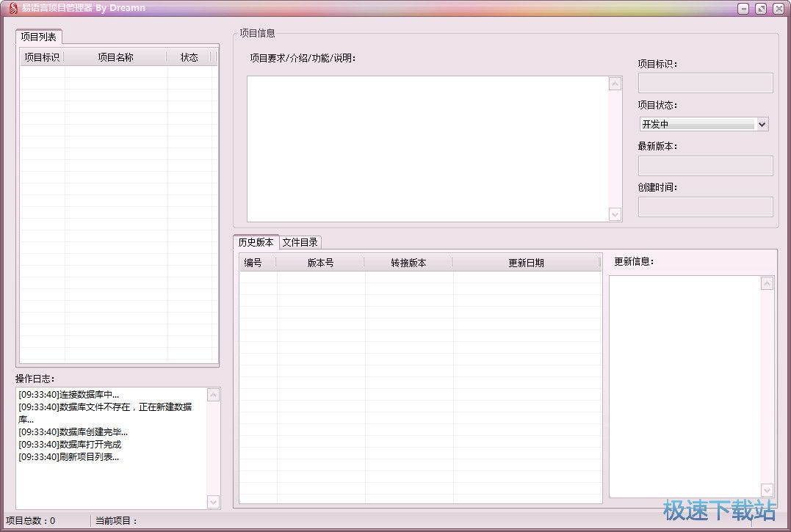Click the scroll-down arrow on the operation log

213,503
